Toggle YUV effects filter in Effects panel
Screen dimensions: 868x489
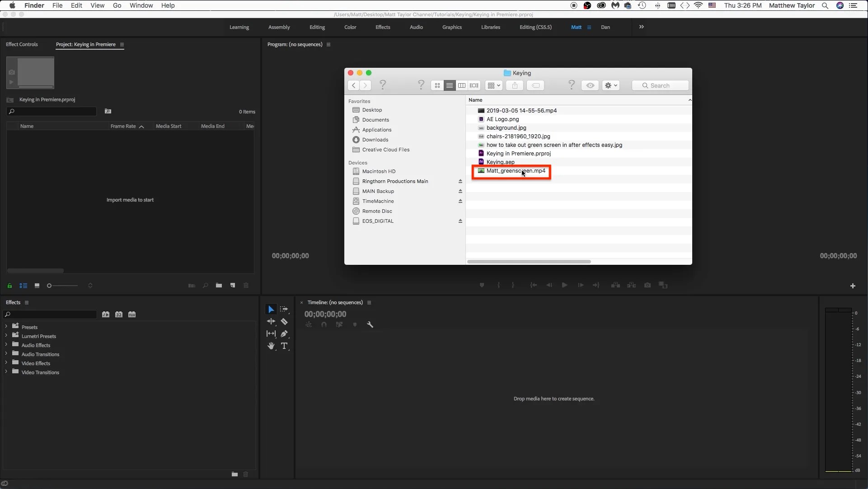coord(132,314)
